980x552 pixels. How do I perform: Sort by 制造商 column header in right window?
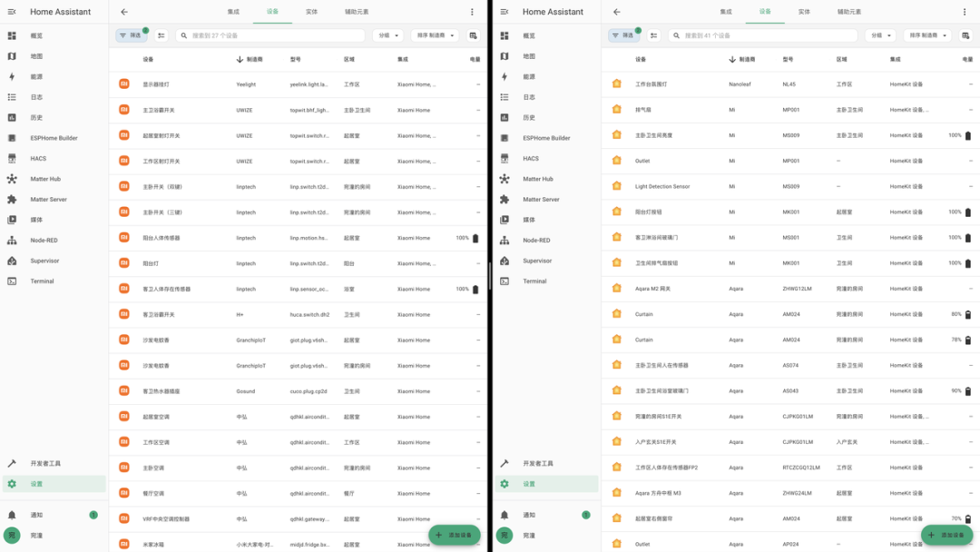(x=742, y=59)
